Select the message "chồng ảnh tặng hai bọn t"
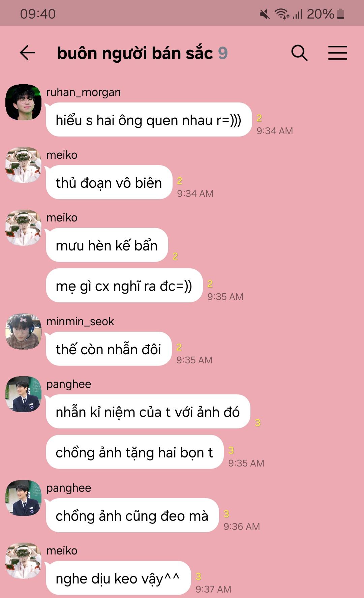The height and width of the screenshot is (598, 364). 134,452
